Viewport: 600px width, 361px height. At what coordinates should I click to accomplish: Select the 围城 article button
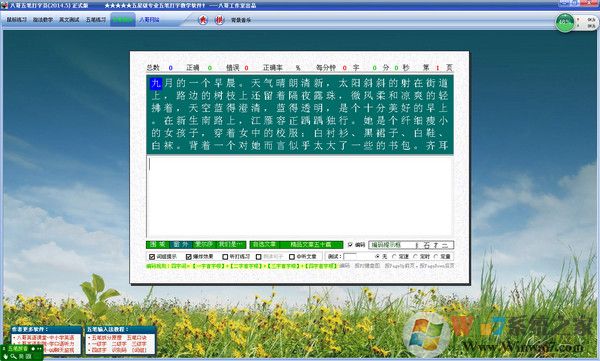click(x=158, y=245)
